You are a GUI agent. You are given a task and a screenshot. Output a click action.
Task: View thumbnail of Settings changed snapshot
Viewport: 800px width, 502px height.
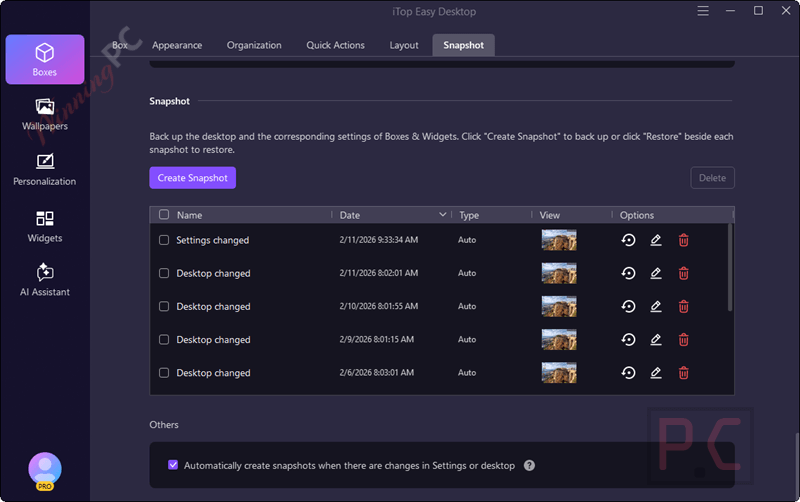pyautogui.click(x=559, y=240)
